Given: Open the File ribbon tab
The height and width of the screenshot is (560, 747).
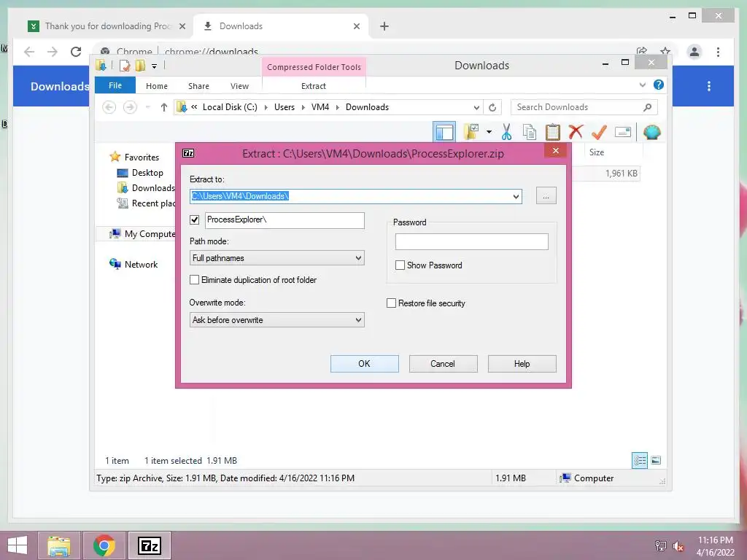Looking at the screenshot, I should tap(115, 85).
